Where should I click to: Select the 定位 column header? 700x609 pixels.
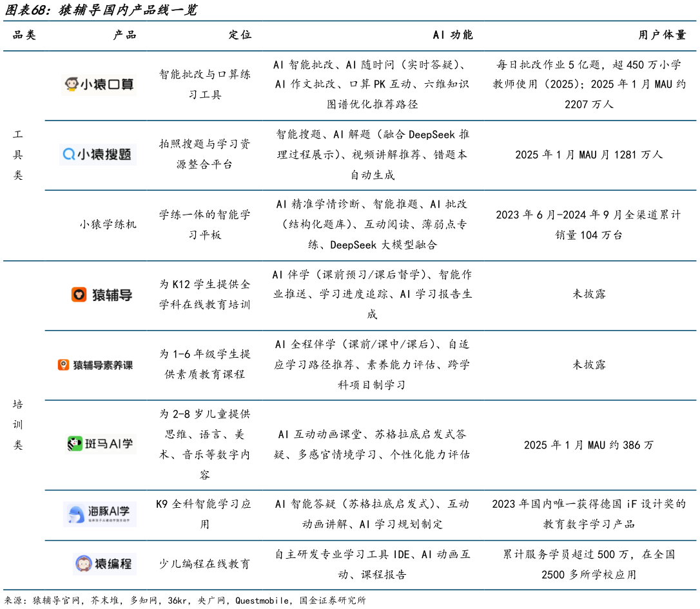tap(240, 35)
